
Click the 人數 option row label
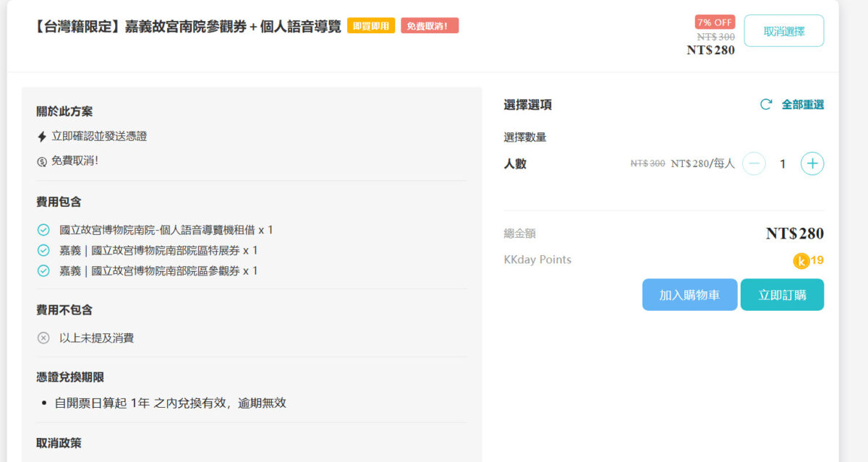pyautogui.click(x=514, y=163)
